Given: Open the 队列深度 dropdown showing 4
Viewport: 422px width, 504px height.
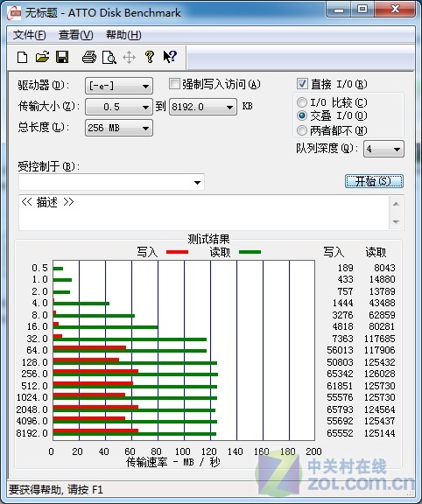Looking at the screenshot, I should pos(383,149).
